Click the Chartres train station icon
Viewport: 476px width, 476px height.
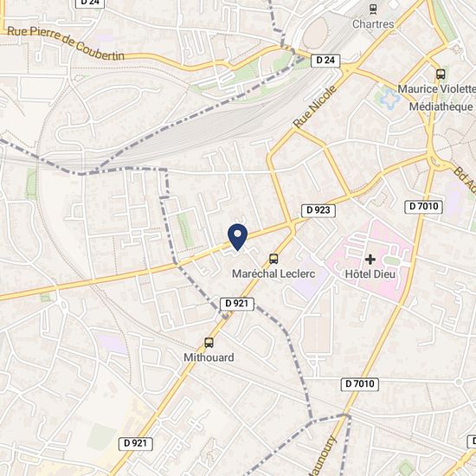[x=373, y=10]
